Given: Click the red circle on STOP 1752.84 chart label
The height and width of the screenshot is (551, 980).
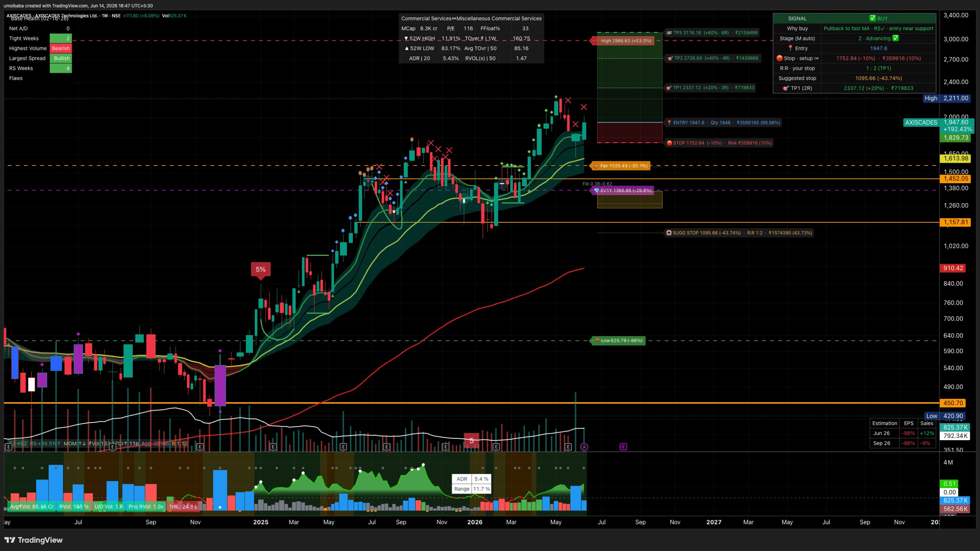Looking at the screenshot, I should tap(669, 143).
